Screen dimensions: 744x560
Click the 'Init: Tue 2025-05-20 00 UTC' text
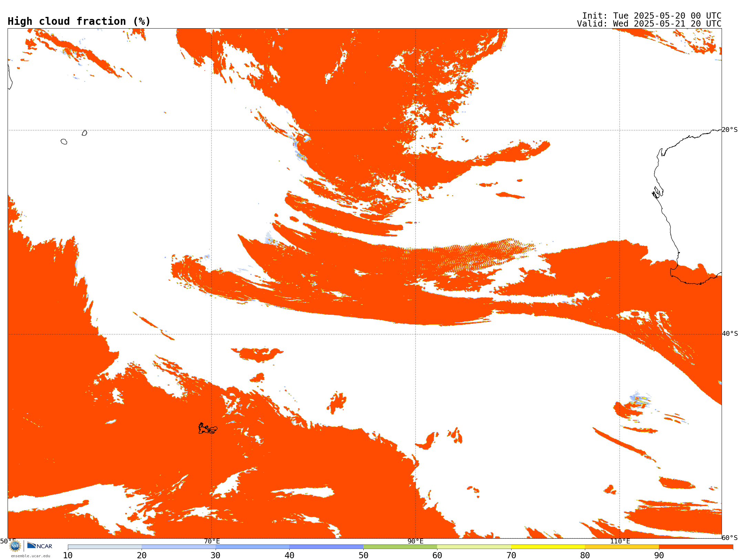click(x=652, y=16)
